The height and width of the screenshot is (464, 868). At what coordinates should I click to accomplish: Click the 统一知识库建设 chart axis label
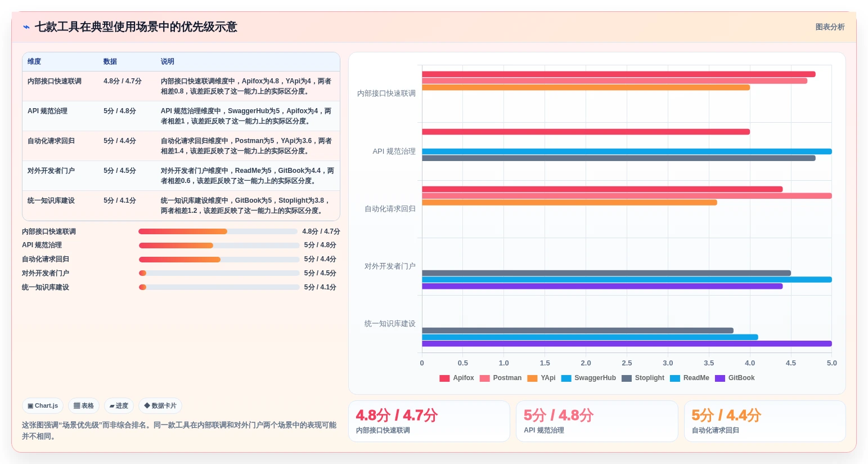390,324
